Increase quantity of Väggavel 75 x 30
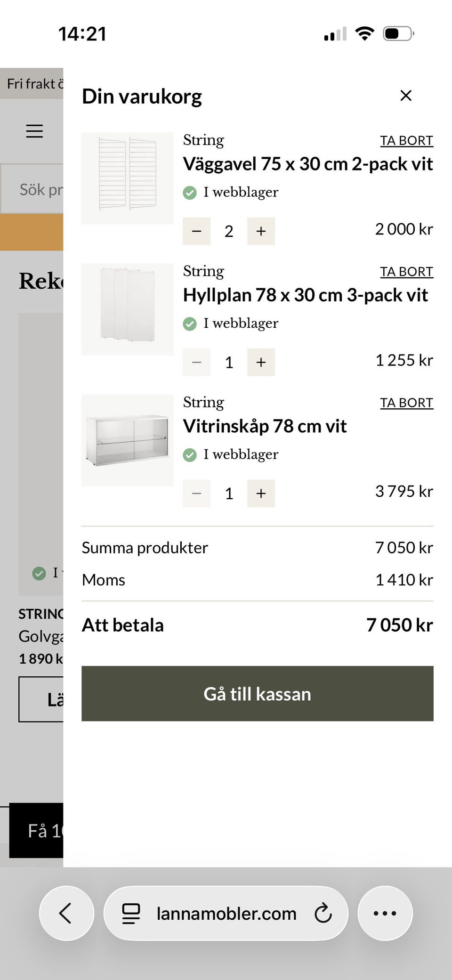Image resolution: width=452 pixels, height=980 pixels. tap(260, 231)
